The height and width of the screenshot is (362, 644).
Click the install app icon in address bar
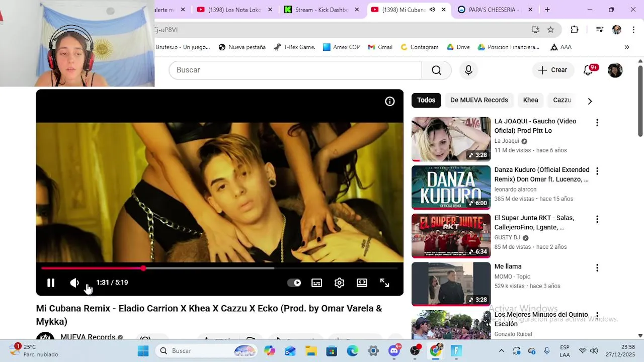535,30
